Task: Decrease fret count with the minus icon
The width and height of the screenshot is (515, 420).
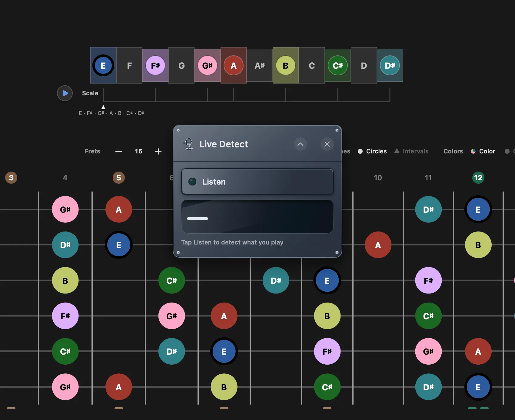Action: 118,151
